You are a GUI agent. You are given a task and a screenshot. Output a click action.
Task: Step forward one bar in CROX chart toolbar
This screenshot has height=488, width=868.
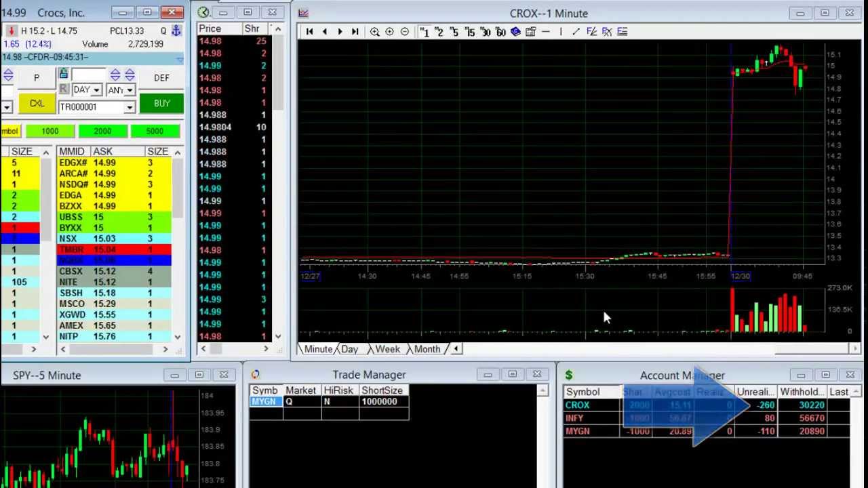point(340,32)
